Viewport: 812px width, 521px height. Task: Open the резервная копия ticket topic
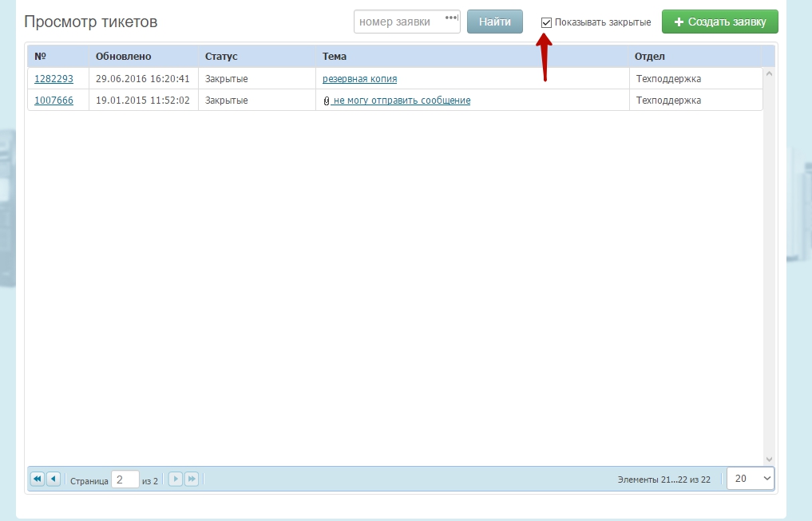point(359,79)
